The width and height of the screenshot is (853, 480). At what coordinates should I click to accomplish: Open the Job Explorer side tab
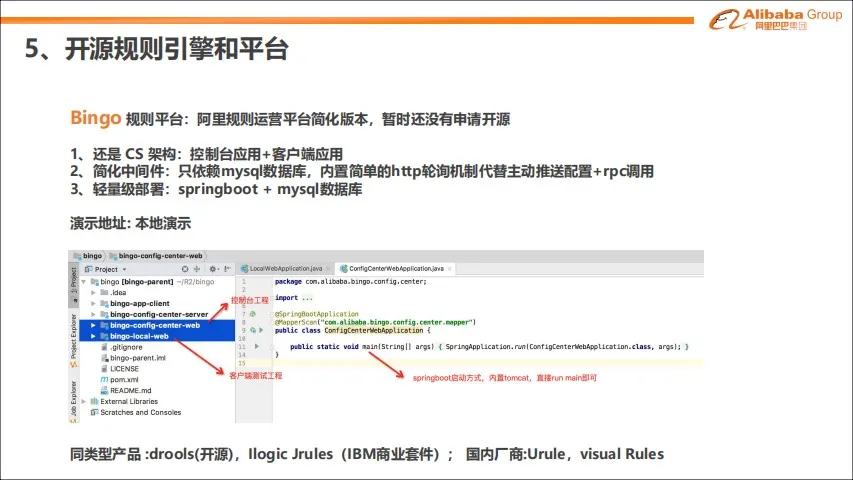tap(74, 402)
